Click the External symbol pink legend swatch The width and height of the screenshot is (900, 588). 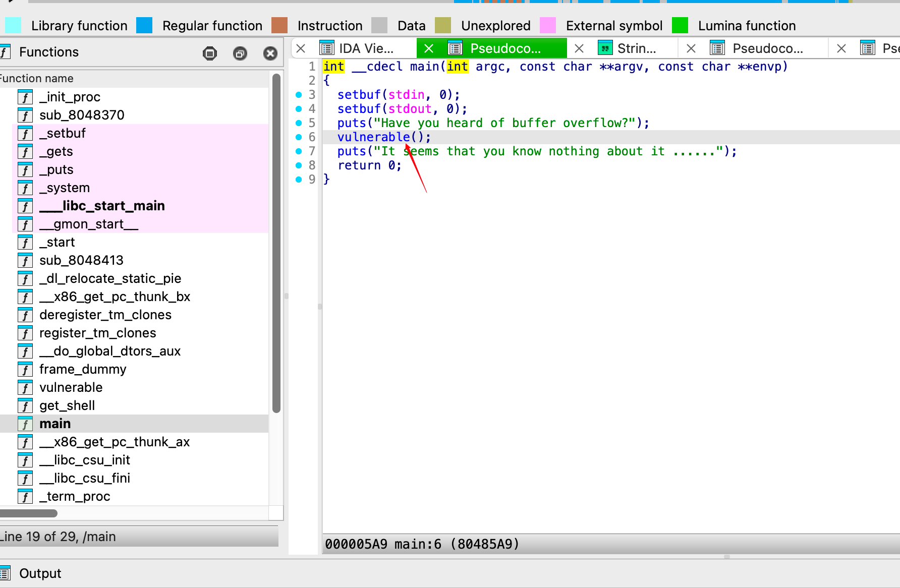tap(548, 25)
